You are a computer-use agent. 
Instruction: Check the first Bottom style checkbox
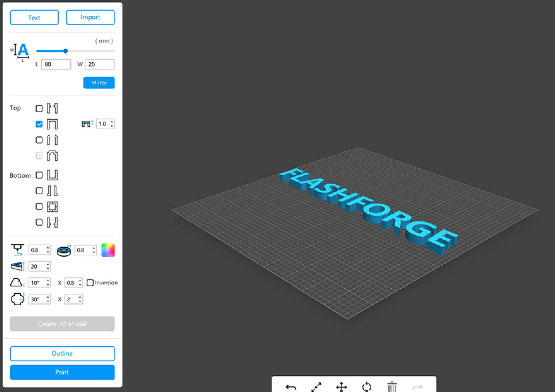point(39,175)
